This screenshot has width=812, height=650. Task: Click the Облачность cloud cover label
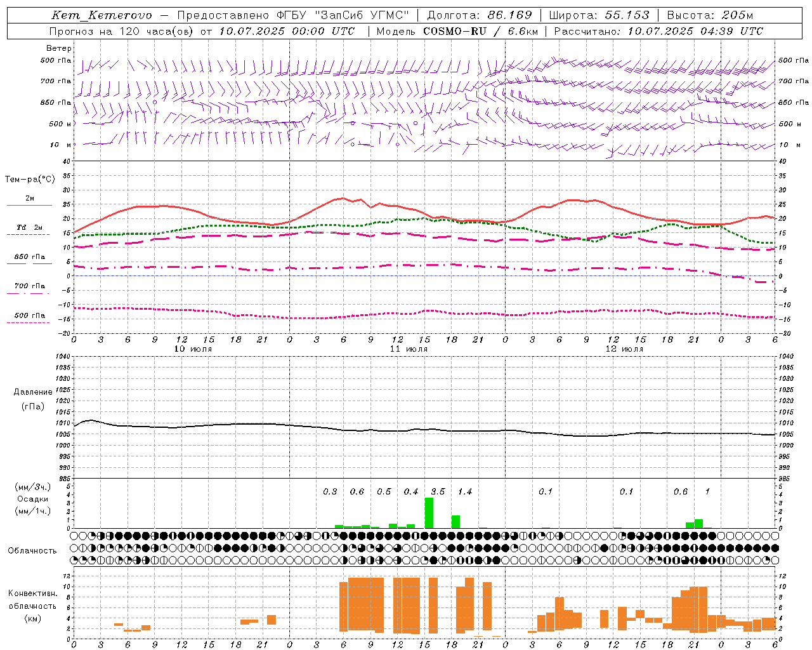pyautogui.click(x=32, y=551)
